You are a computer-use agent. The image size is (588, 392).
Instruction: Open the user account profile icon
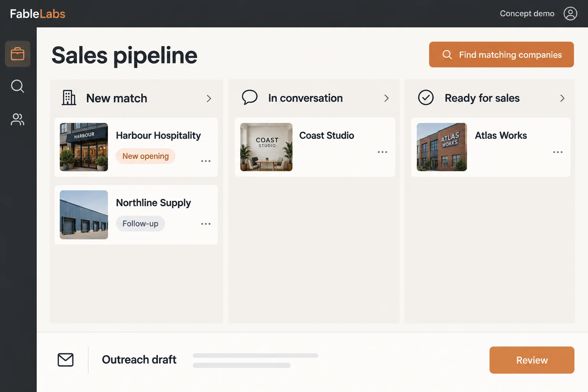coord(570,13)
